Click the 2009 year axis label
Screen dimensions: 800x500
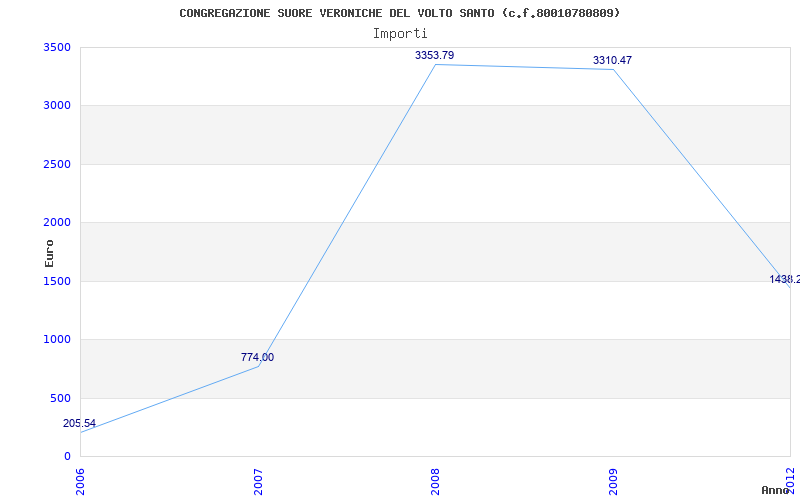tap(613, 482)
